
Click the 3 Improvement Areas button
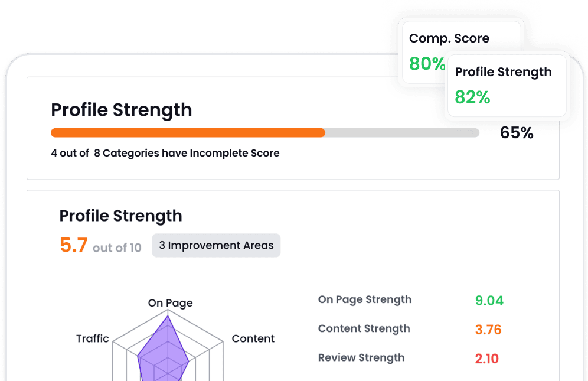coord(216,246)
